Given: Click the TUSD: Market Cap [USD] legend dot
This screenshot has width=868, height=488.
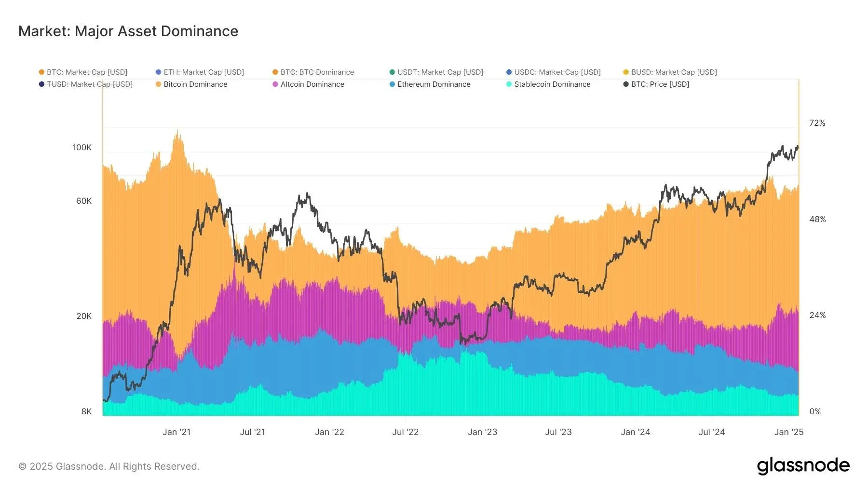Looking at the screenshot, I should pyautogui.click(x=41, y=84).
